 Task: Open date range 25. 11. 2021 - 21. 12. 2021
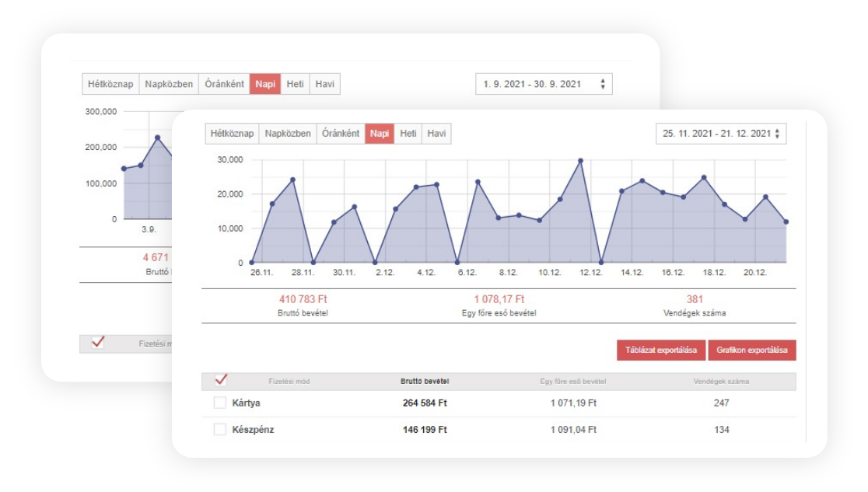(x=721, y=134)
